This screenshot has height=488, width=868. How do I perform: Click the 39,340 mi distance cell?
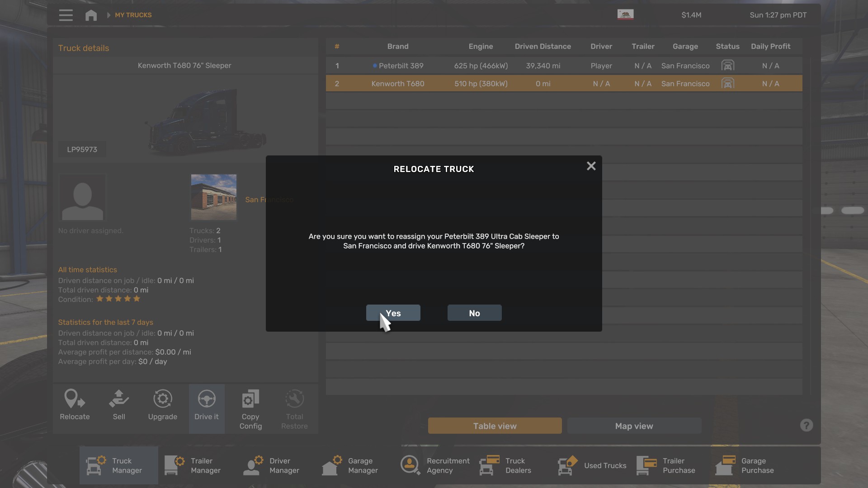[x=543, y=66]
